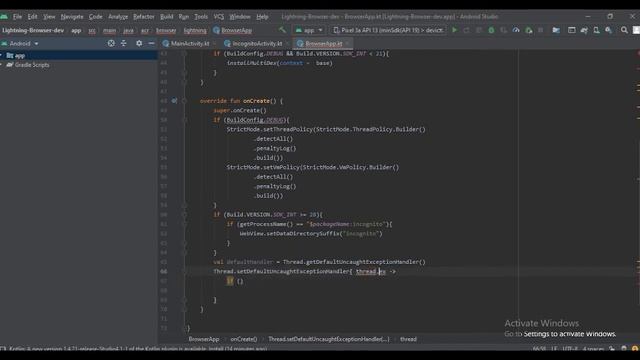Open the Pixel 3a device selector dropdown
The image size is (640, 360).
(388, 30)
